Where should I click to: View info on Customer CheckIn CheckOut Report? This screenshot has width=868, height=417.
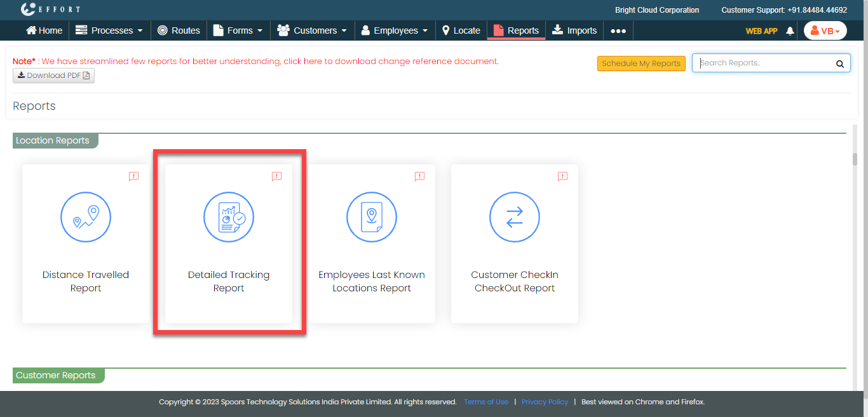coord(562,176)
